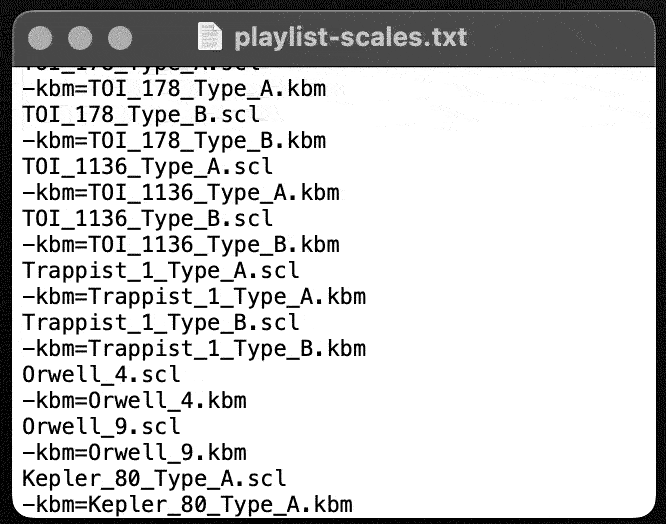Click the TOI_1136_Type_A.scl line
The height and width of the screenshot is (524, 666).
[147, 166]
